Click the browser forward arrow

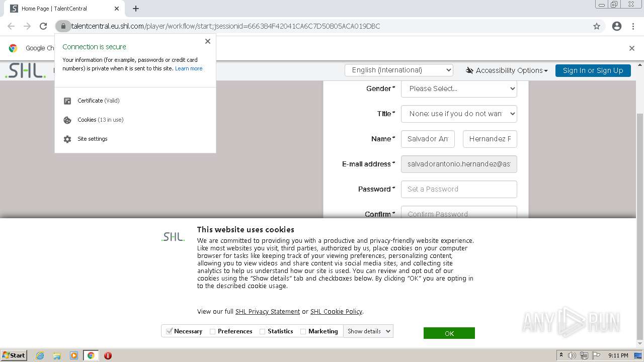[x=27, y=26]
